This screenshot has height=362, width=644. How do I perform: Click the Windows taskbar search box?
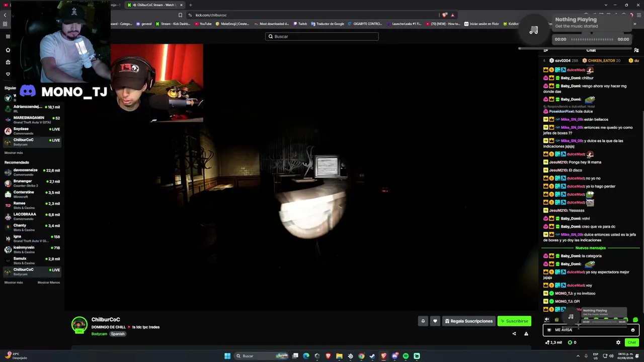pyautogui.click(x=262, y=356)
